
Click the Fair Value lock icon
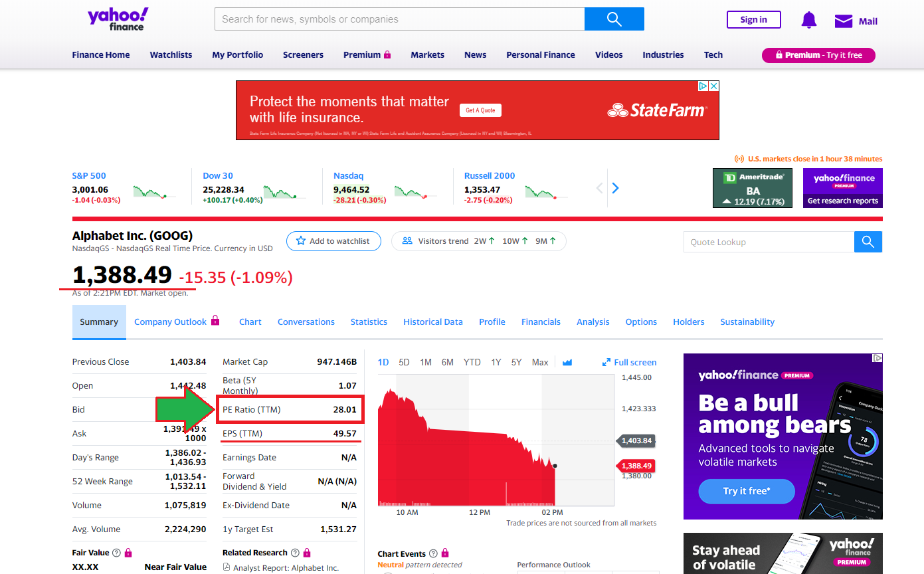click(128, 552)
